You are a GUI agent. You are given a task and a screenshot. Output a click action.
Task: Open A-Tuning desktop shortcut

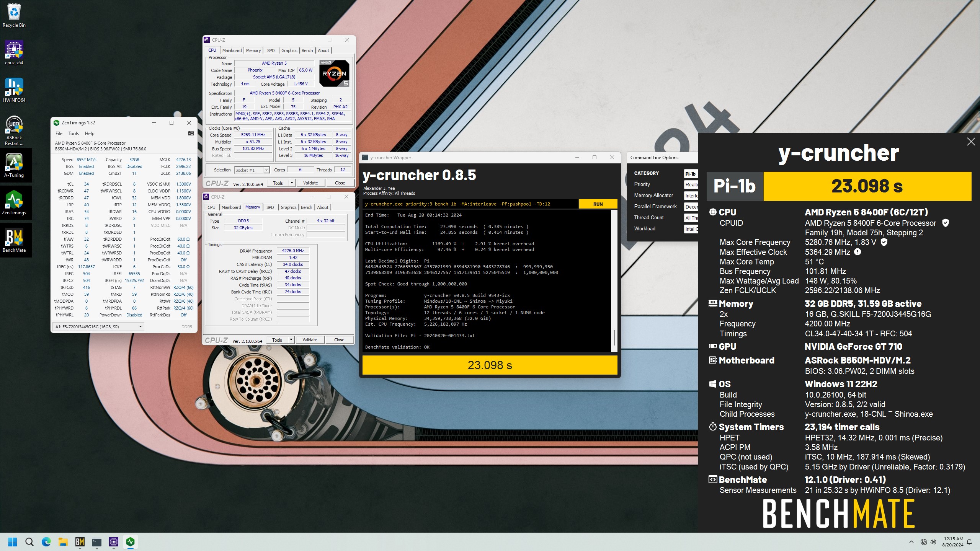(x=14, y=165)
